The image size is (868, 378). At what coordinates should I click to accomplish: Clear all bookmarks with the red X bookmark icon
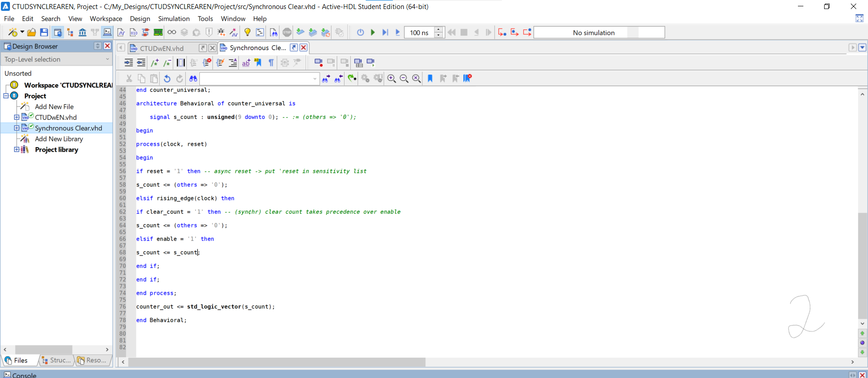point(467,79)
